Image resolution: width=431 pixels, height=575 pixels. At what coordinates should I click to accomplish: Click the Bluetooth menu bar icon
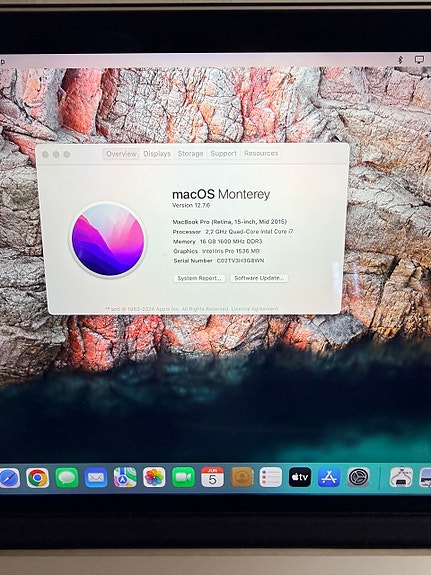(401, 60)
